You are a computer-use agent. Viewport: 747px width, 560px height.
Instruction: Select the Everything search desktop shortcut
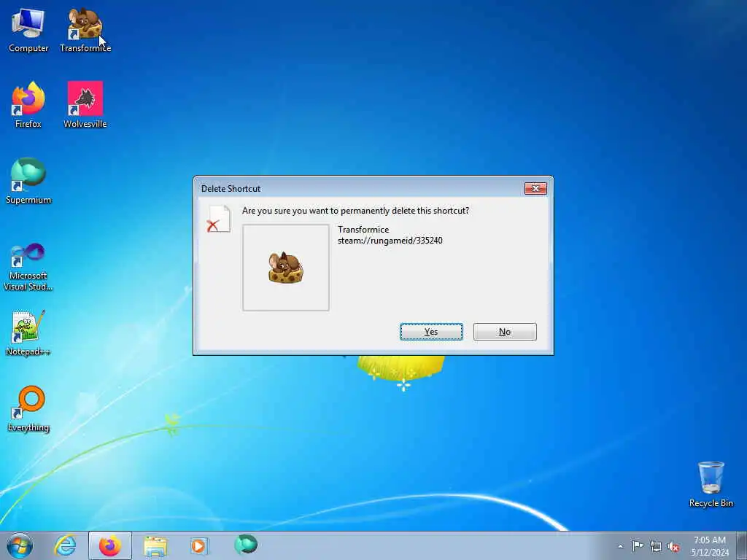pos(28,408)
